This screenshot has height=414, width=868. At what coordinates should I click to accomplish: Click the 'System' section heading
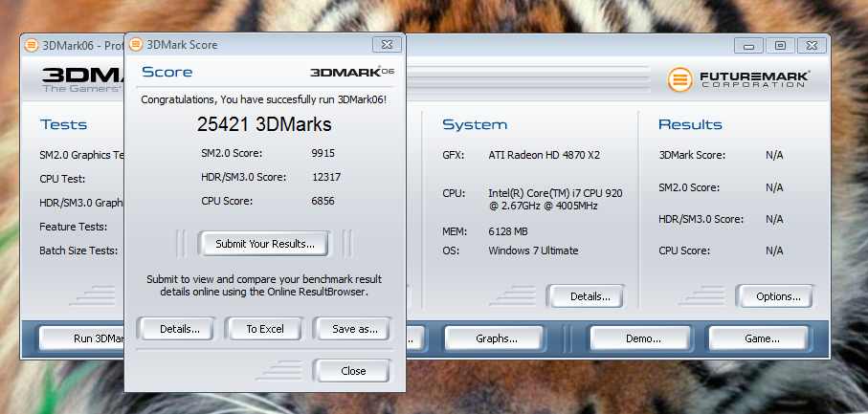[475, 125]
